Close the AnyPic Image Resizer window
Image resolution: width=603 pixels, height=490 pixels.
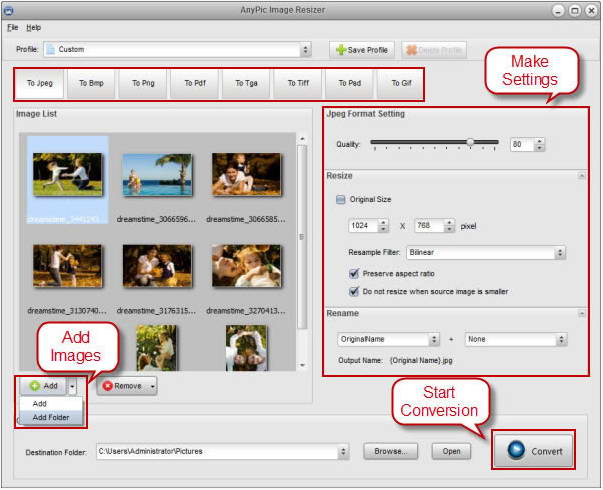591,10
